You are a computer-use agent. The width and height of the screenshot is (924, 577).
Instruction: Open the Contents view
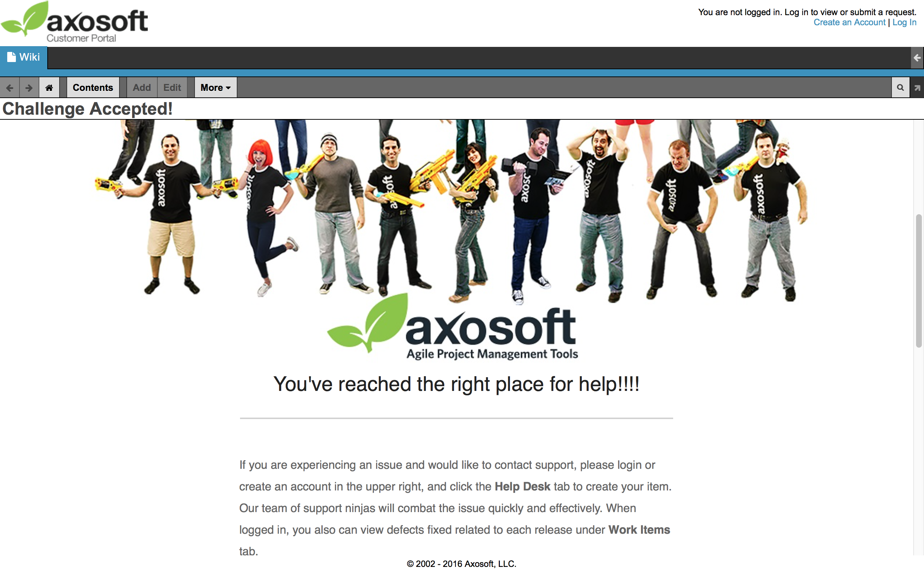click(x=93, y=88)
